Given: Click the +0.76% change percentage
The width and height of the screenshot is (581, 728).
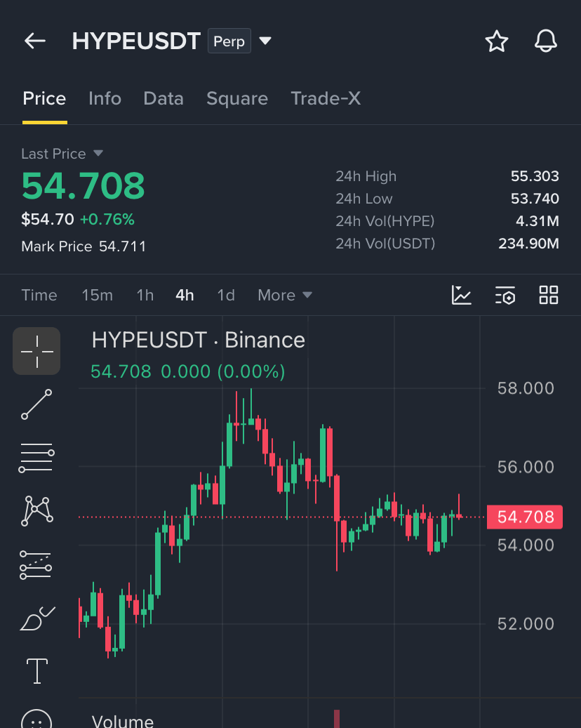Looking at the screenshot, I should tap(107, 219).
